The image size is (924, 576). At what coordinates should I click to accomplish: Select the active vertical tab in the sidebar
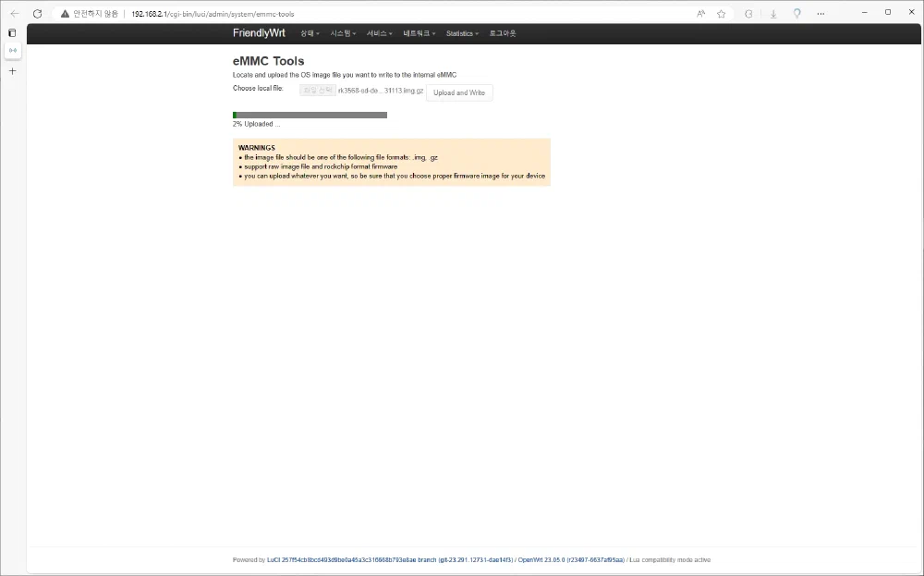tap(12, 51)
